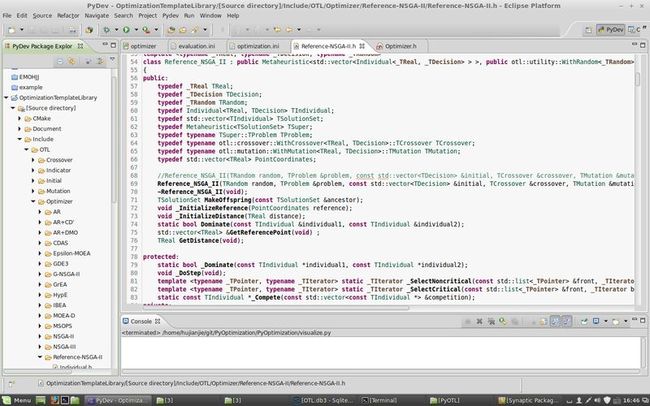Screen dimensions: 650x406
Task: Click the New file toolbar icon
Action: point(12,30)
